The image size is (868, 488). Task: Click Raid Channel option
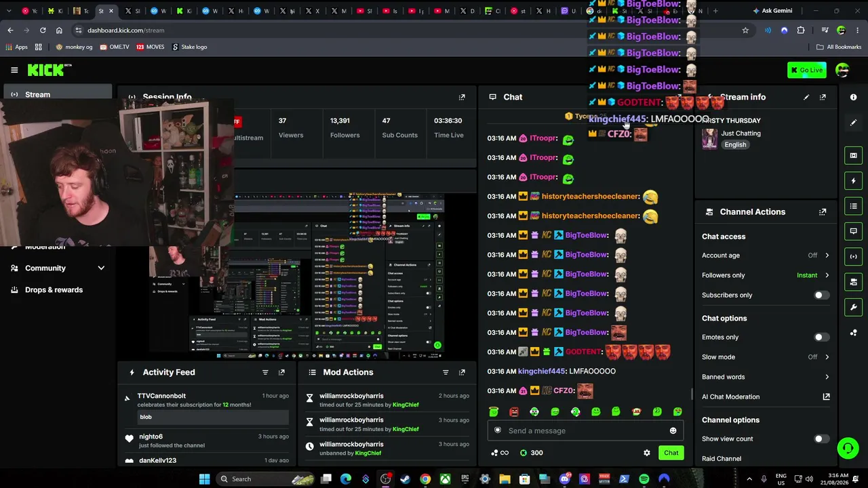point(722,459)
